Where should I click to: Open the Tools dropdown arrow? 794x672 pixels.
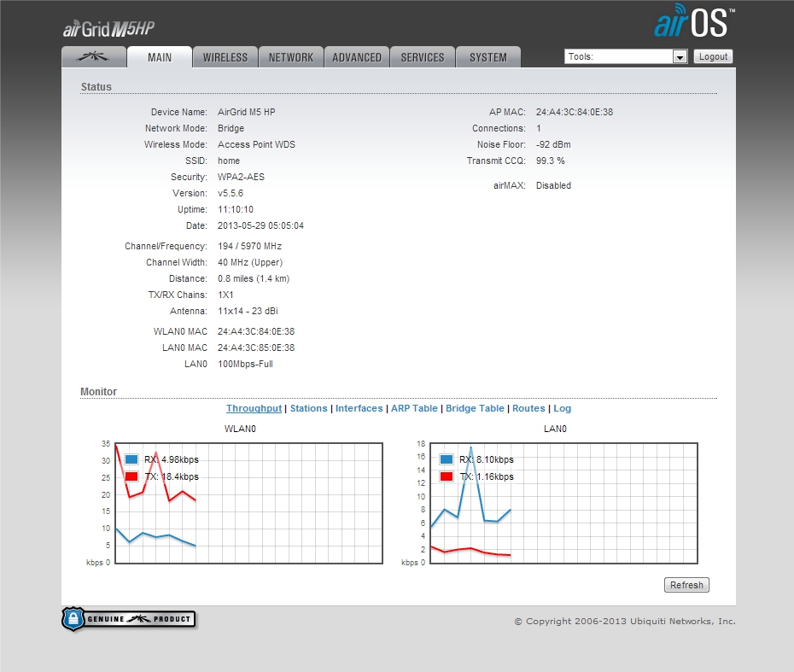[x=680, y=56]
